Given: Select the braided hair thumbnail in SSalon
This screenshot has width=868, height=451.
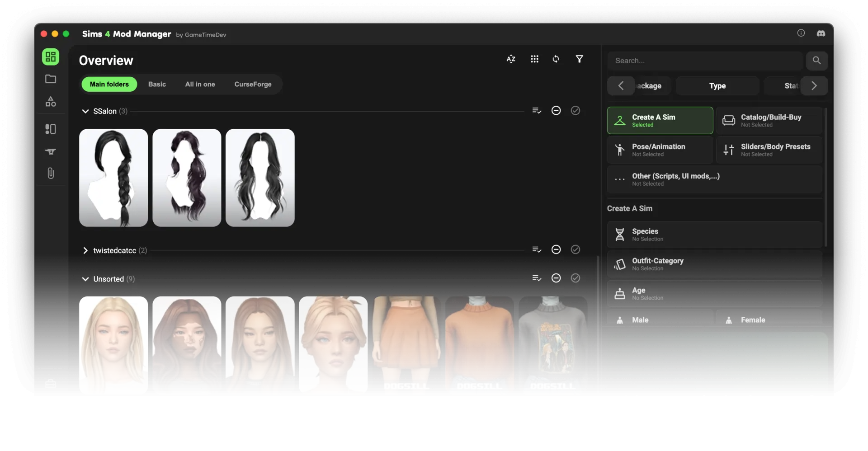Looking at the screenshot, I should (113, 178).
